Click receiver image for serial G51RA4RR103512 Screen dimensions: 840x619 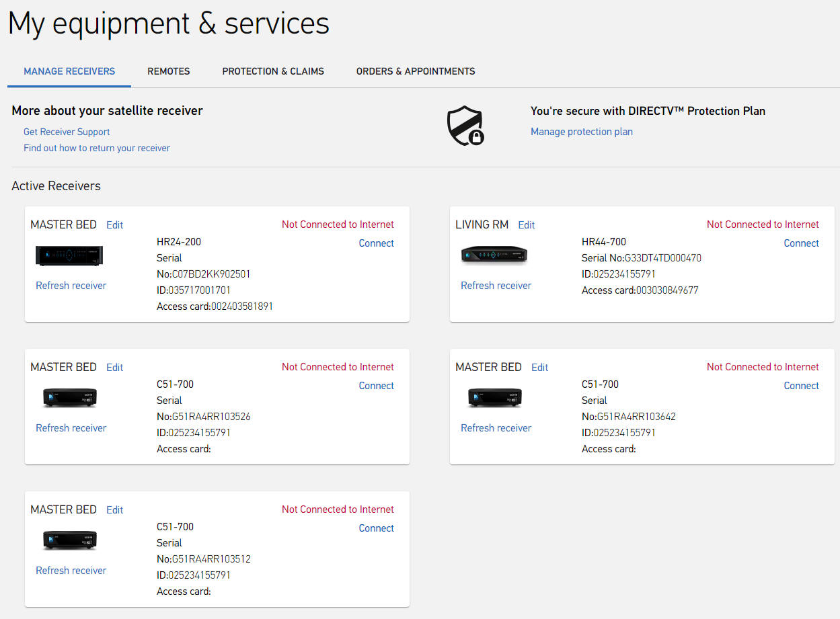coord(69,540)
